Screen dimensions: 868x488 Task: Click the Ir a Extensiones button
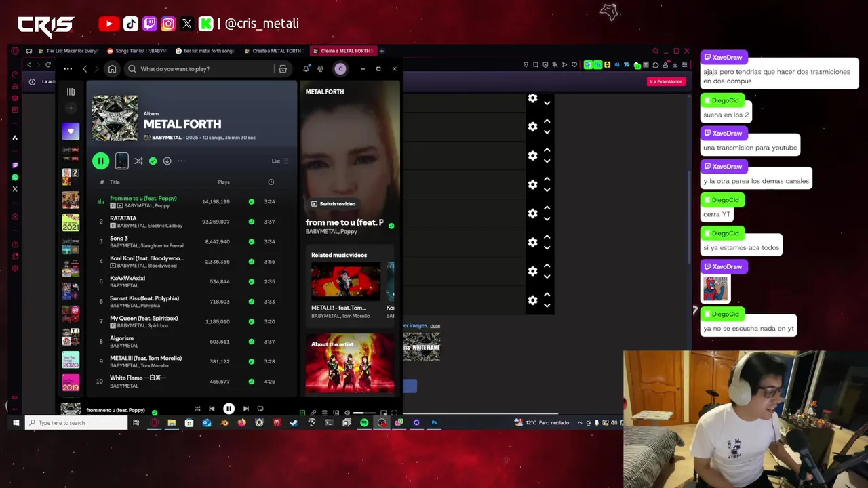tap(665, 81)
